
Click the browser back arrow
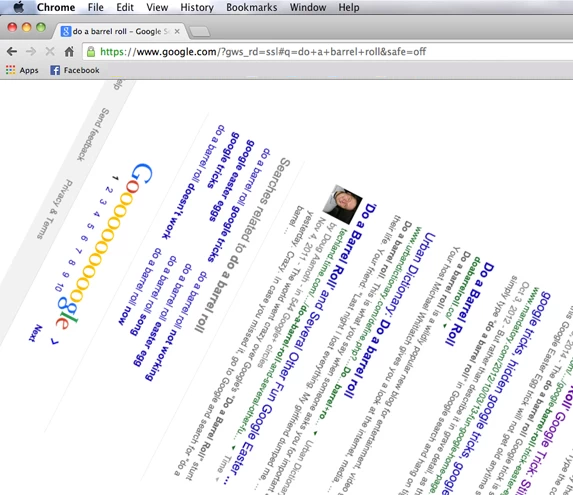(12, 52)
